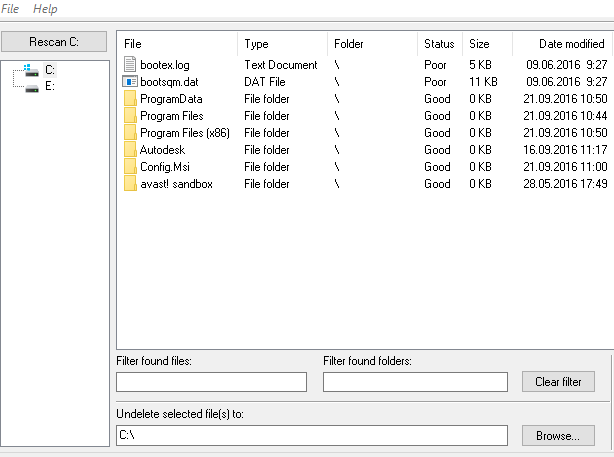614x457 pixels.
Task: Click the E: drive icon in tree
Action: (32, 88)
